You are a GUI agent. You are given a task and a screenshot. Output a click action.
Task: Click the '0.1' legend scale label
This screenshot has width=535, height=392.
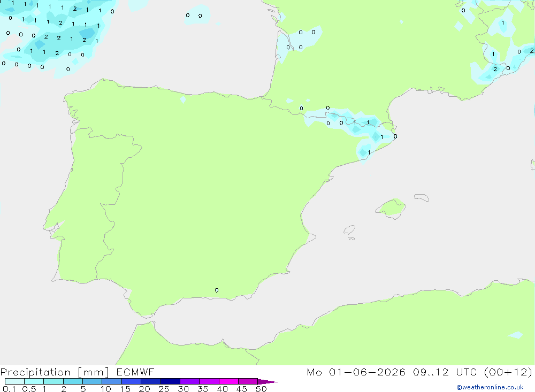click(x=9, y=389)
